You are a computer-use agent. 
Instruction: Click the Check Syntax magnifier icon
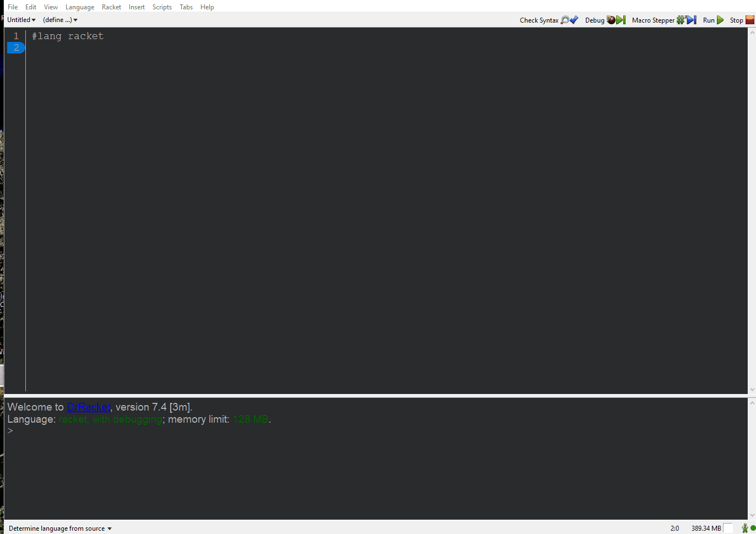coord(565,20)
